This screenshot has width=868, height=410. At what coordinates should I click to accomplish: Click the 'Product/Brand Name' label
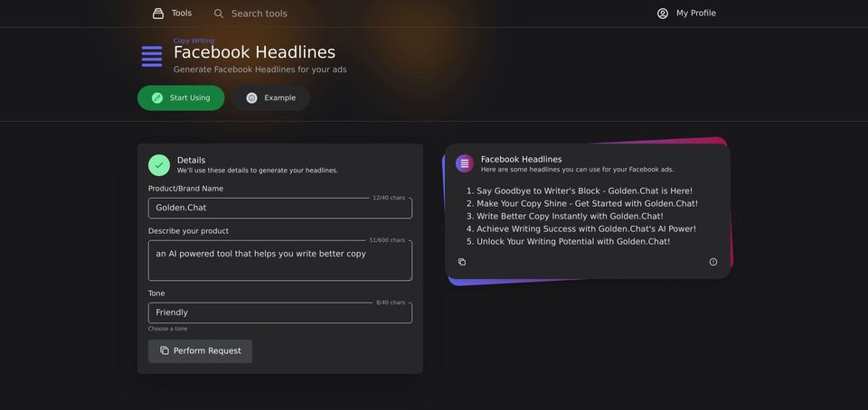point(186,189)
